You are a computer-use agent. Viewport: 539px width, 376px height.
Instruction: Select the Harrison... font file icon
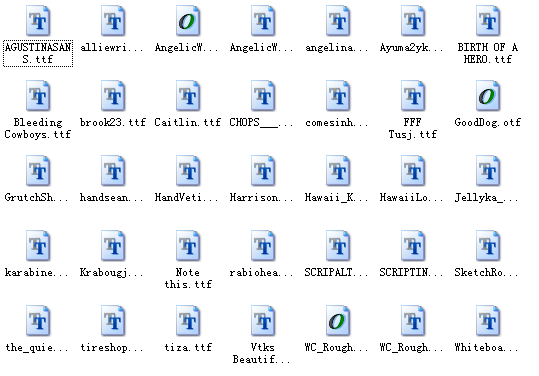[263, 170]
